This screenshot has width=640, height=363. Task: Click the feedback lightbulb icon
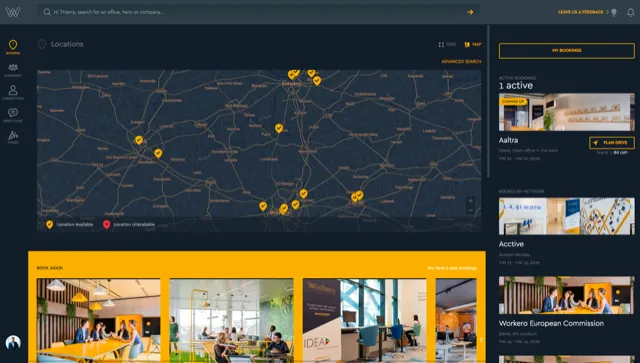click(x=613, y=13)
